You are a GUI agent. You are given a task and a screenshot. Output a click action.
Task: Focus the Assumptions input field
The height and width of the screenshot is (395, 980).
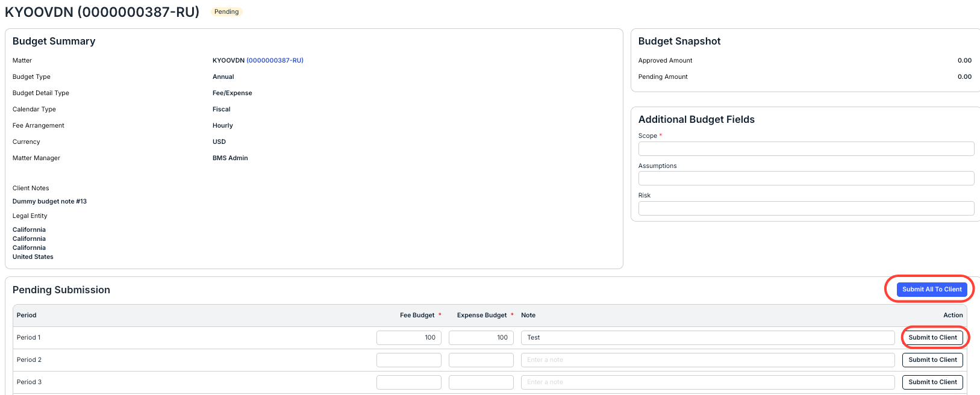coord(806,178)
